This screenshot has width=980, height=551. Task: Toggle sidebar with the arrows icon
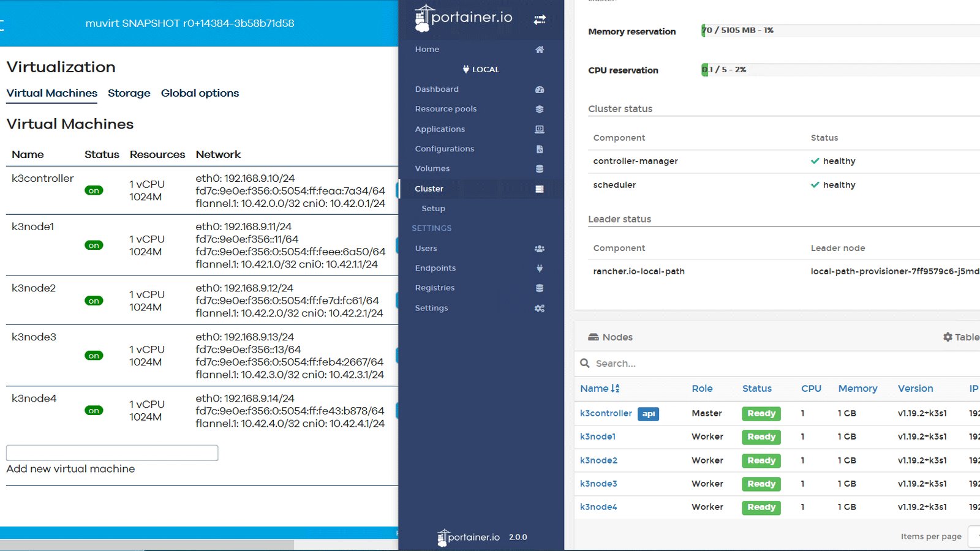click(540, 20)
